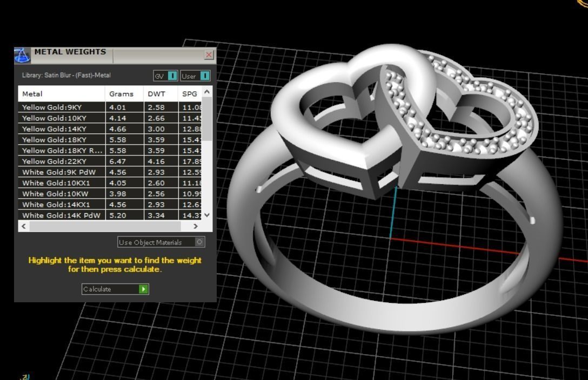Close the Metal Weights panel

pyautogui.click(x=209, y=55)
